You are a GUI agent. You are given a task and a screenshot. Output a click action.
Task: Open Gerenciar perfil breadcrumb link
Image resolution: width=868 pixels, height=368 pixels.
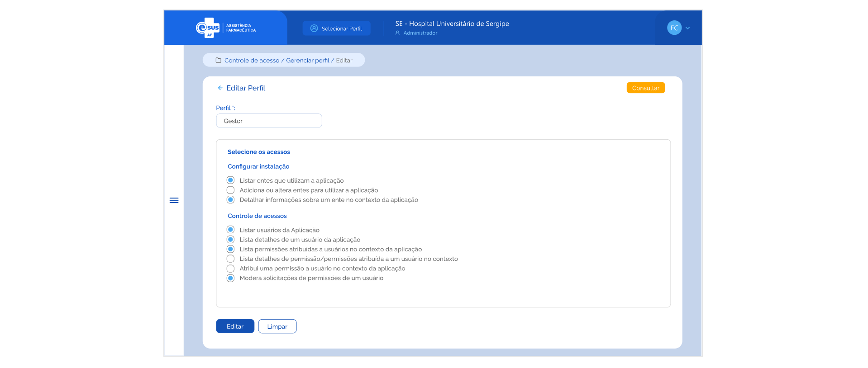pyautogui.click(x=307, y=61)
